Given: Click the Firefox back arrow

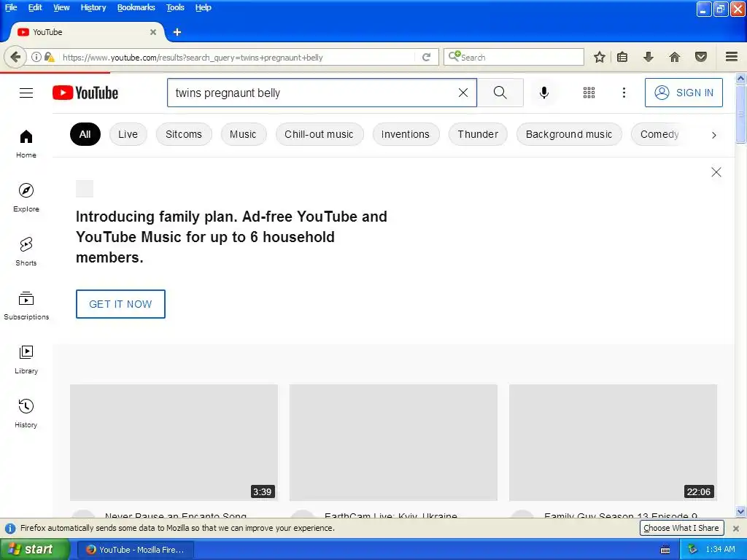Looking at the screenshot, I should (x=15, y=57).
